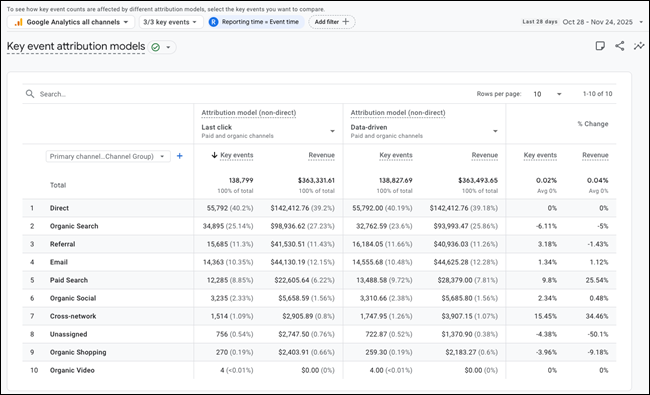Click the Total key events value 138,799

click(241, 180)
